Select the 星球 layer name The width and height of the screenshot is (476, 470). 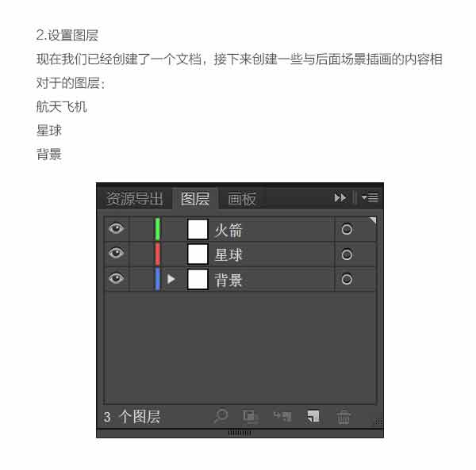[x=228, y=254]
